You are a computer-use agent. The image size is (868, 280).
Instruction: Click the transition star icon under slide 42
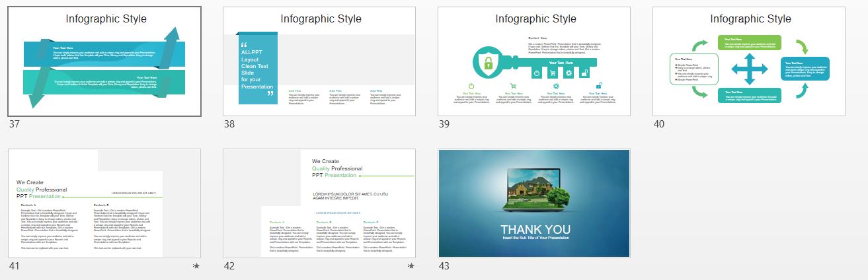pyautogui.click(x=411, y=265)
